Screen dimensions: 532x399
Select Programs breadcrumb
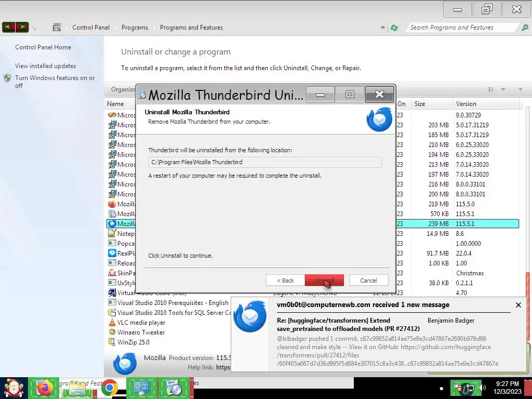click(135, 28)
